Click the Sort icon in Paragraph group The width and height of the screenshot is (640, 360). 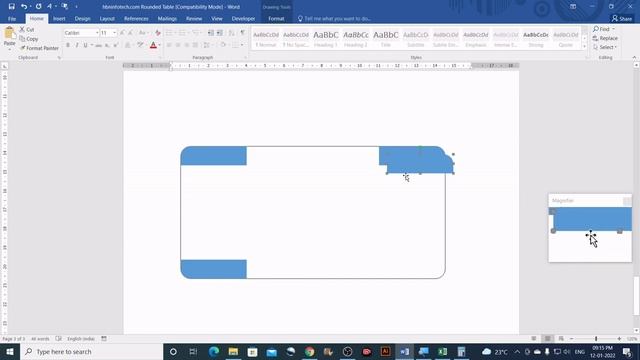pos(231,33)
